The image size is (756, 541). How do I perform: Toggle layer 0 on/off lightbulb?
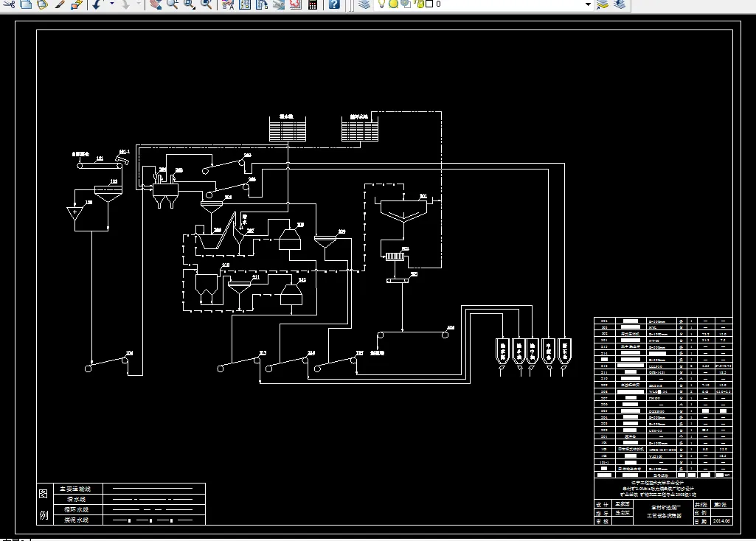pyautogui.click(x=381, y=4)
